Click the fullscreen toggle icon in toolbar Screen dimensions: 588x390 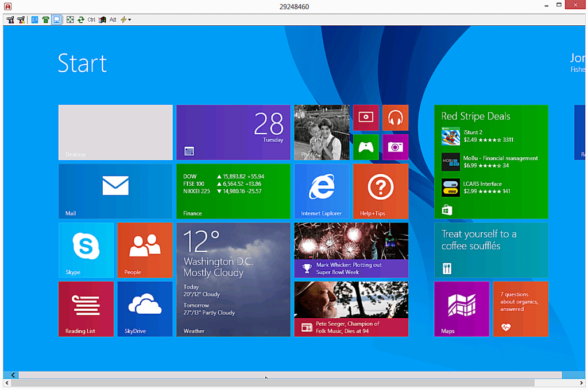(70, 19)
